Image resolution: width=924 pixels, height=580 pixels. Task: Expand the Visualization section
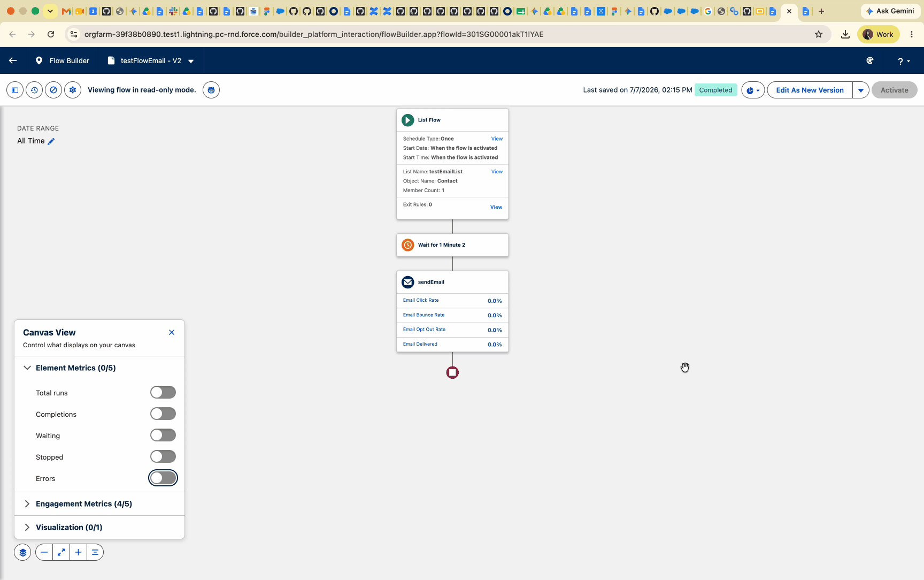click(27, 528)
